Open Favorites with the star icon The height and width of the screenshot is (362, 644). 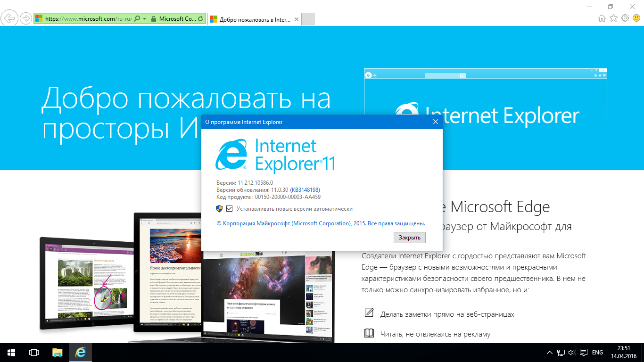(613, 18)
